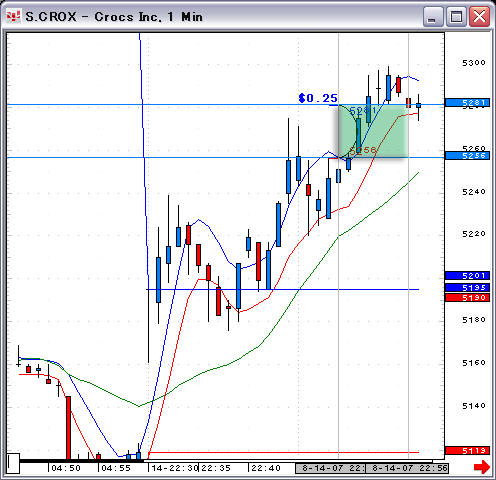
Task: Click the 8-14-07 22:56 time cursor label
Action: click(407, 468)
